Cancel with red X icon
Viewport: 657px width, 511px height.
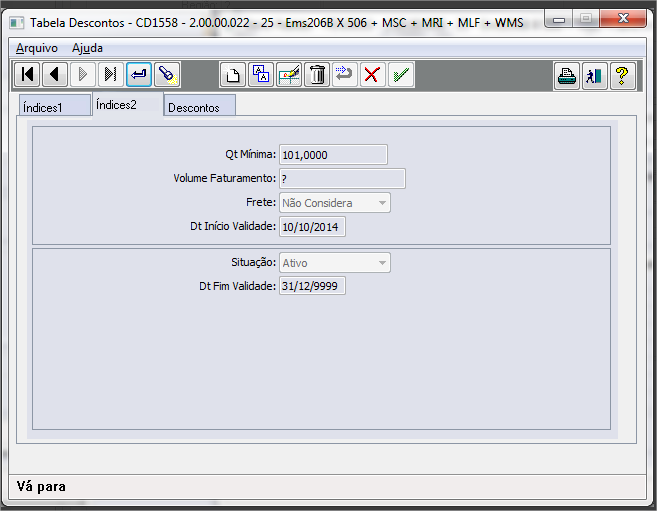pyautogui.click(x=372, y=75)
